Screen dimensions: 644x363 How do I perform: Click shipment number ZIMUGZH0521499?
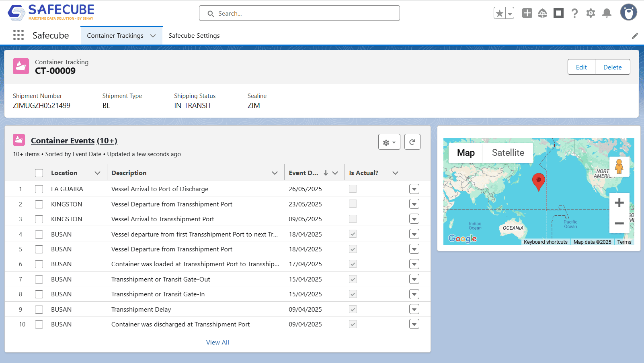[x=41, y=106]
